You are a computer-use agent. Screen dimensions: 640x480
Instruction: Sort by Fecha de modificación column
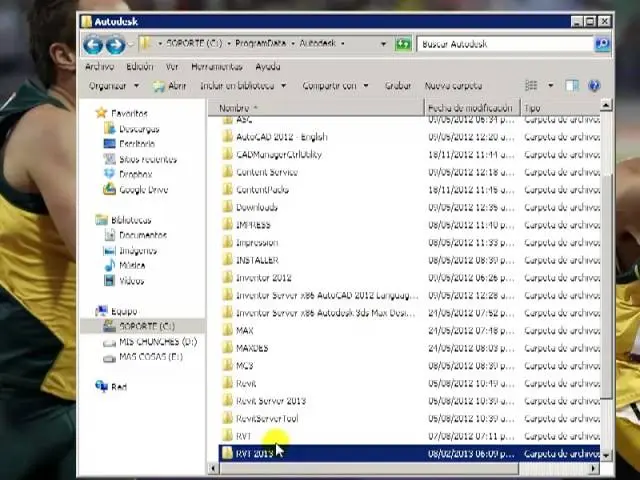(x=469, y=107)
